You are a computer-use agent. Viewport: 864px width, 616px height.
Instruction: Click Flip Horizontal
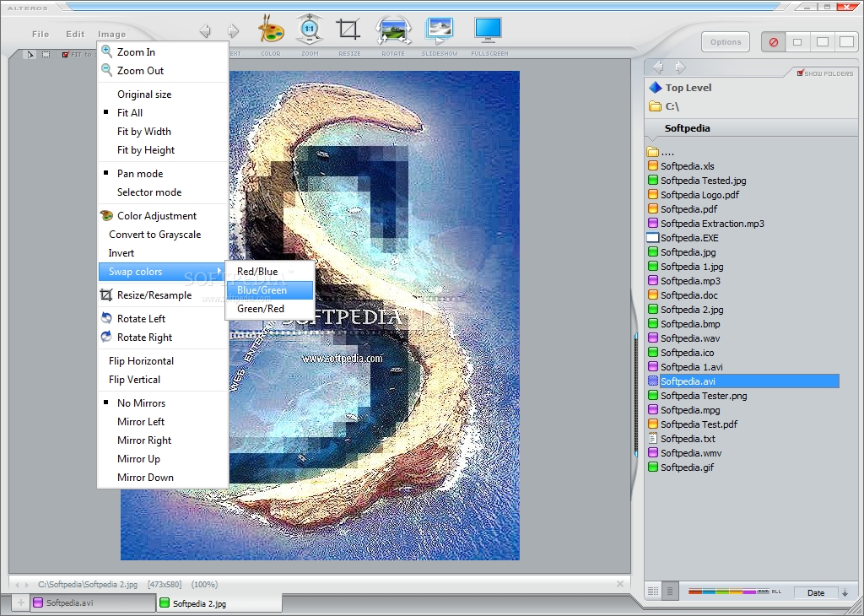coord(163,361)
